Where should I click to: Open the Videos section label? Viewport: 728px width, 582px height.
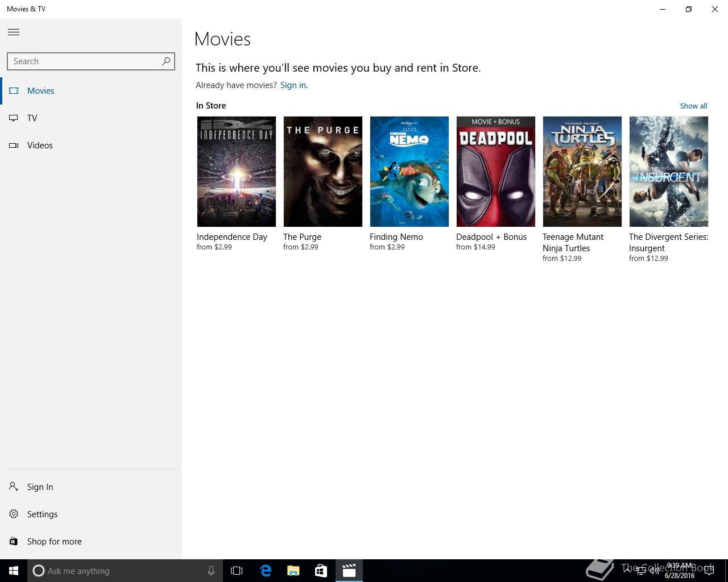[40, 145]
